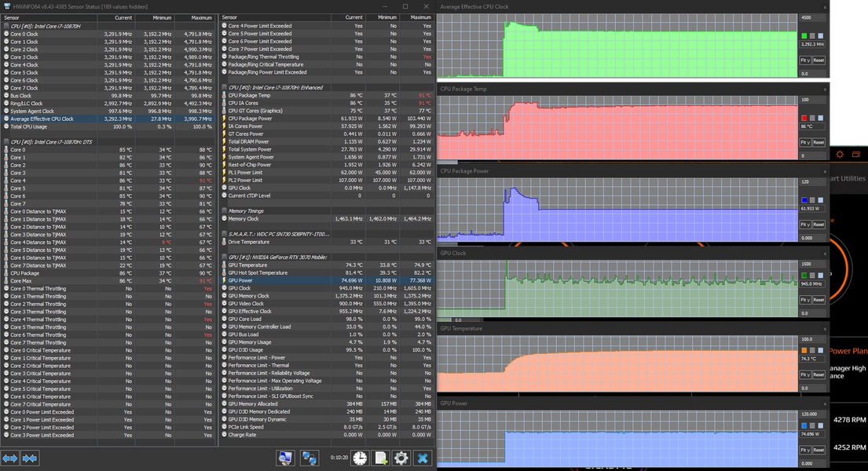
Task: Click the red swatch on CPU Package Temp graph
Action: [x=804, y=118]
